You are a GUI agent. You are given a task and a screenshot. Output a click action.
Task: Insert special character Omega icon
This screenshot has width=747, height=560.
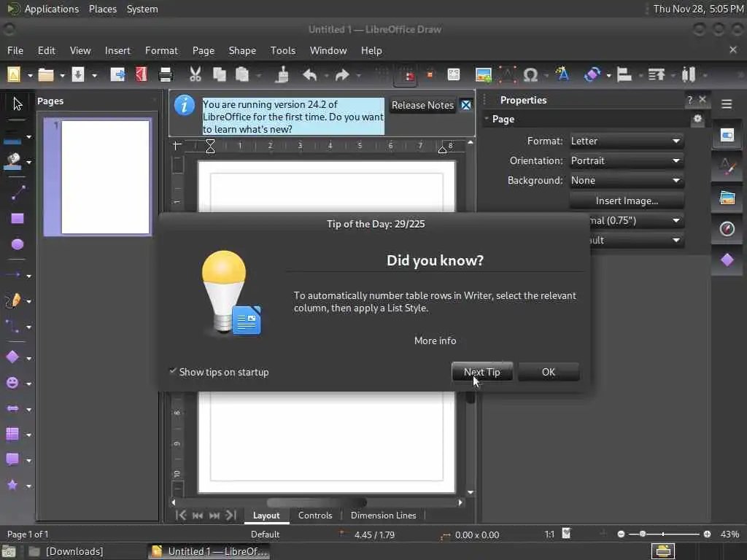[530, 75]
